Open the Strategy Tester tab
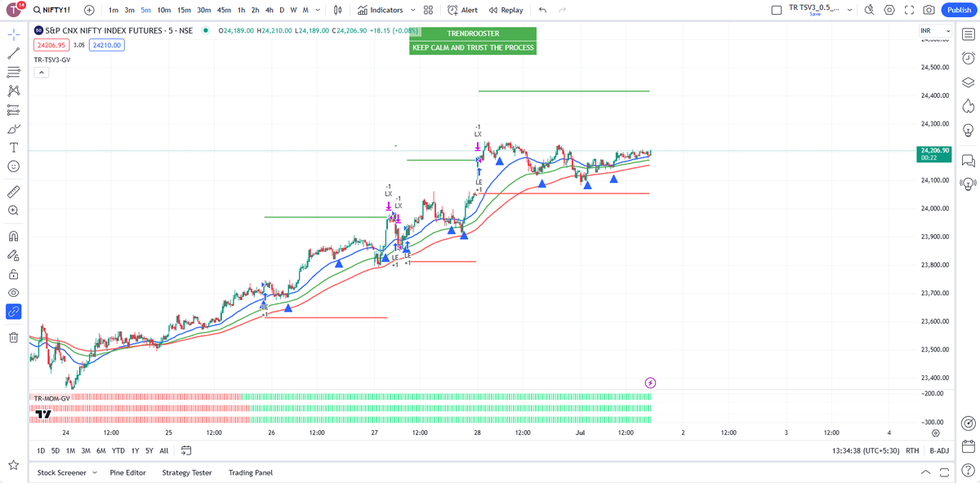980x483 pixels. (x=187, y=472)
